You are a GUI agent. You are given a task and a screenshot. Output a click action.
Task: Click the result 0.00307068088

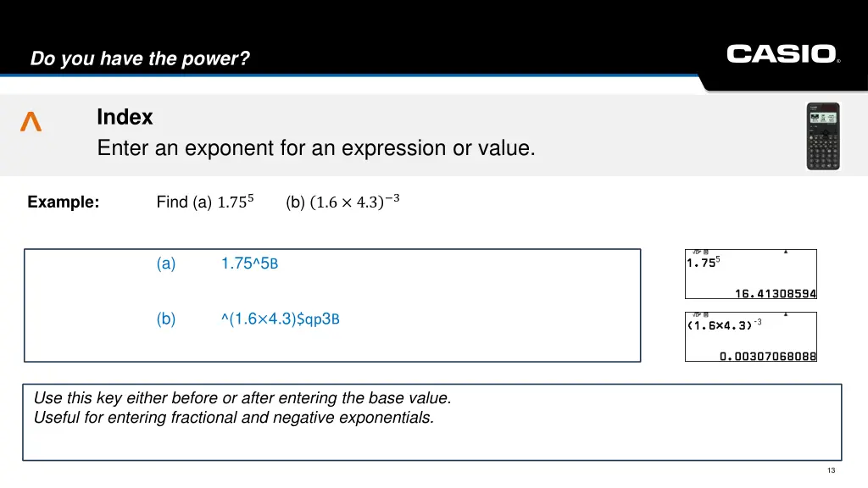click(x=768, y=357)
